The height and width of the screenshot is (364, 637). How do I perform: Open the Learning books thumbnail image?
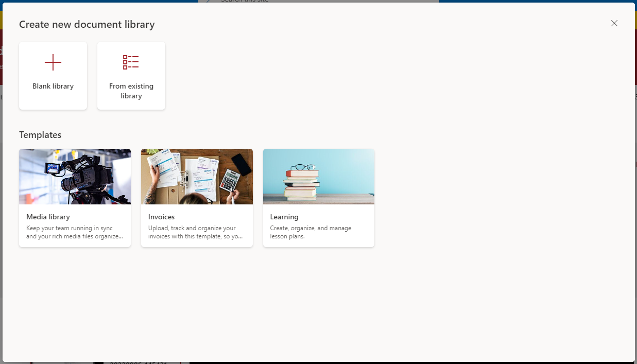tap(319, 177)
